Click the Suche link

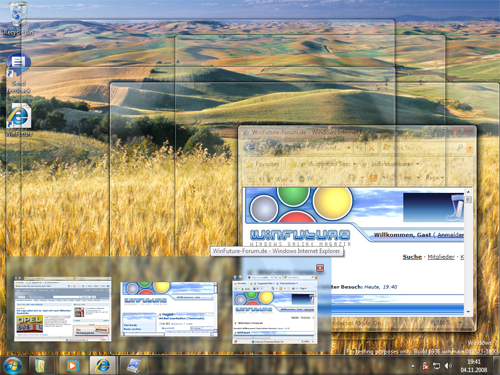412,257
